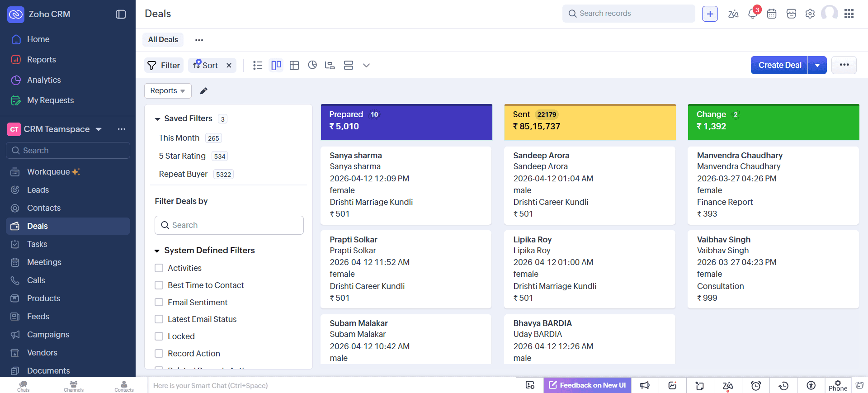Open Contacts in the bottom bar
Screen dimensions: 868x393
(124, 386)
